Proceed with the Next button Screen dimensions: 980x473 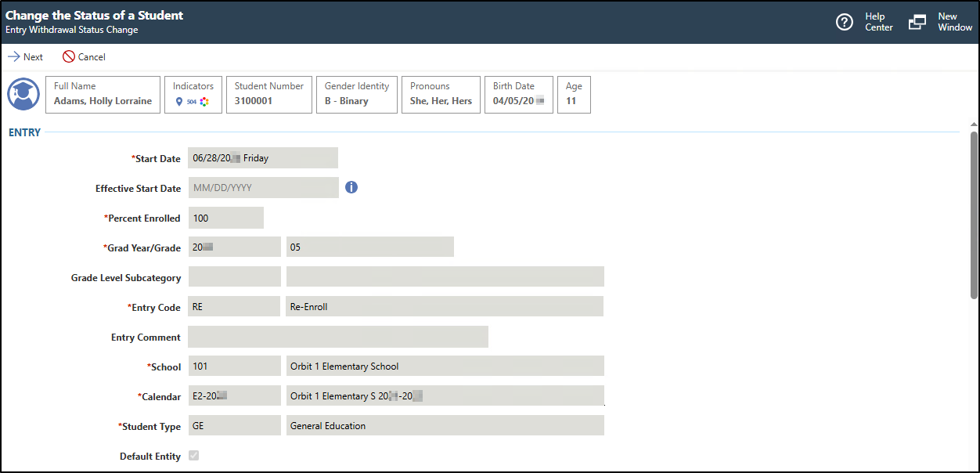point(26,56)
